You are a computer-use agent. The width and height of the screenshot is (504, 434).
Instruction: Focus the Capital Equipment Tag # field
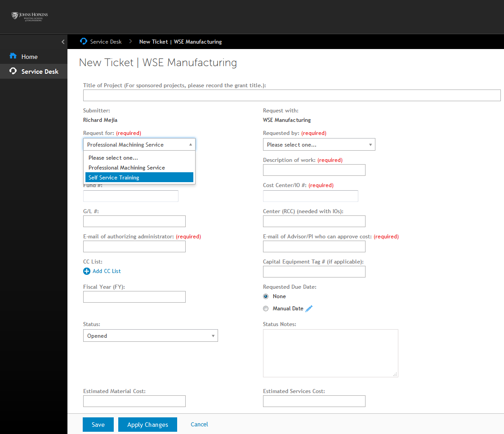click(x=314, y=272)
